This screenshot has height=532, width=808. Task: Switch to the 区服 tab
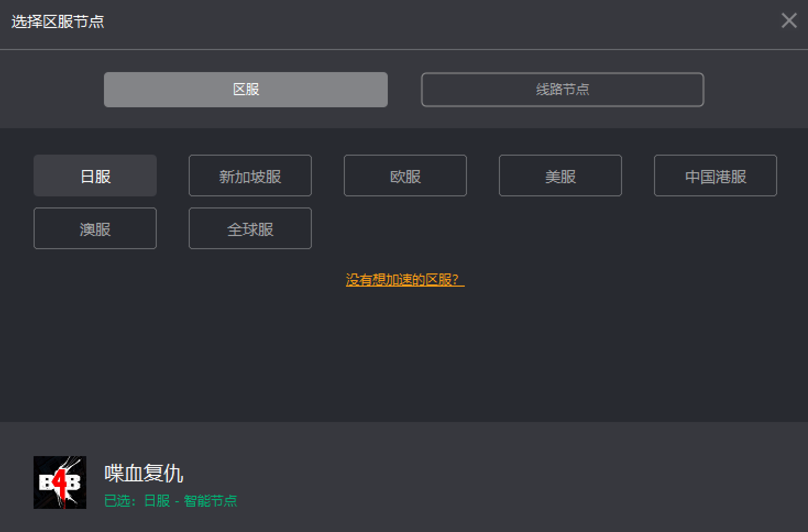[x=246, y=90]
